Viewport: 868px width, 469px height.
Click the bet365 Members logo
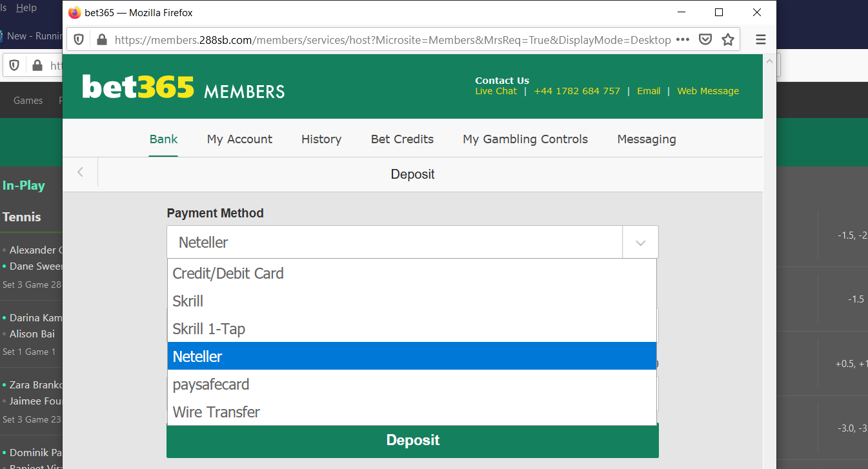coord(183,87)
